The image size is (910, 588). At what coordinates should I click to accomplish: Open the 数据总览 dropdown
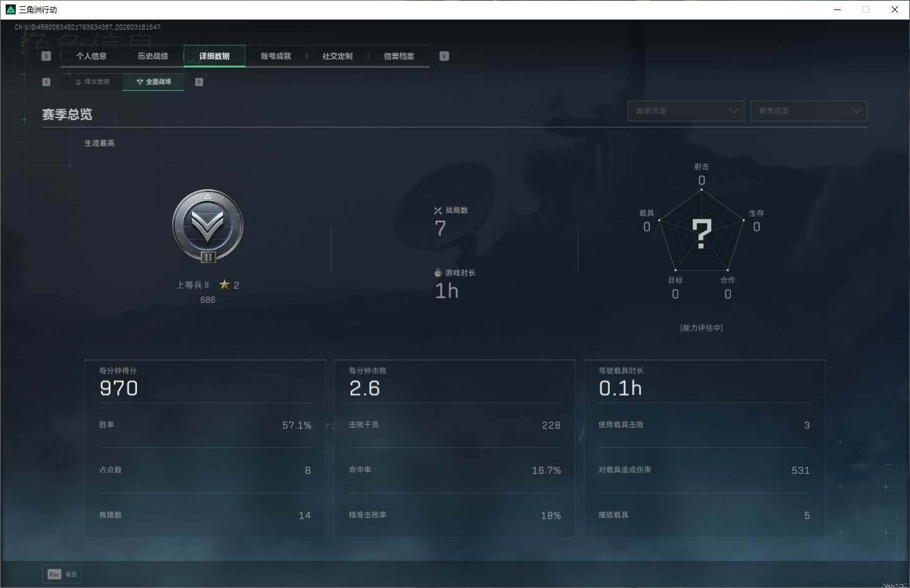[x=685, y=111]
